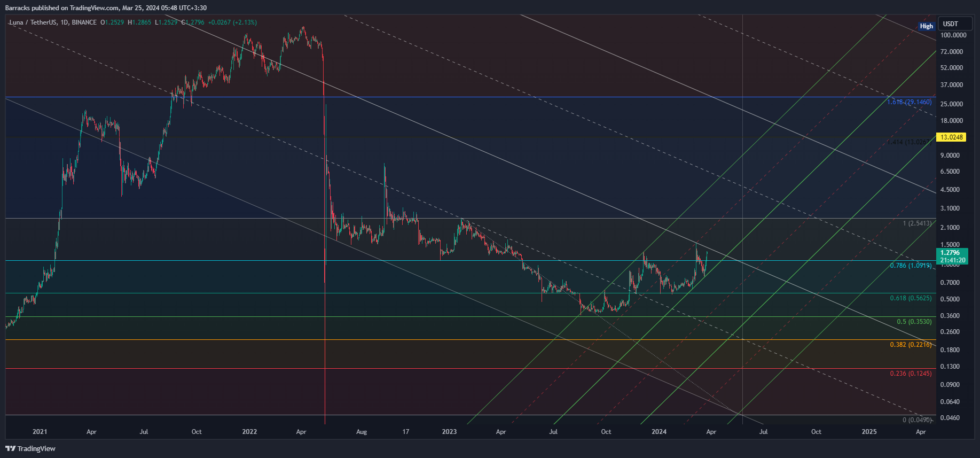
Task: Click 6.5000 on the price axis
Action: 950,172
